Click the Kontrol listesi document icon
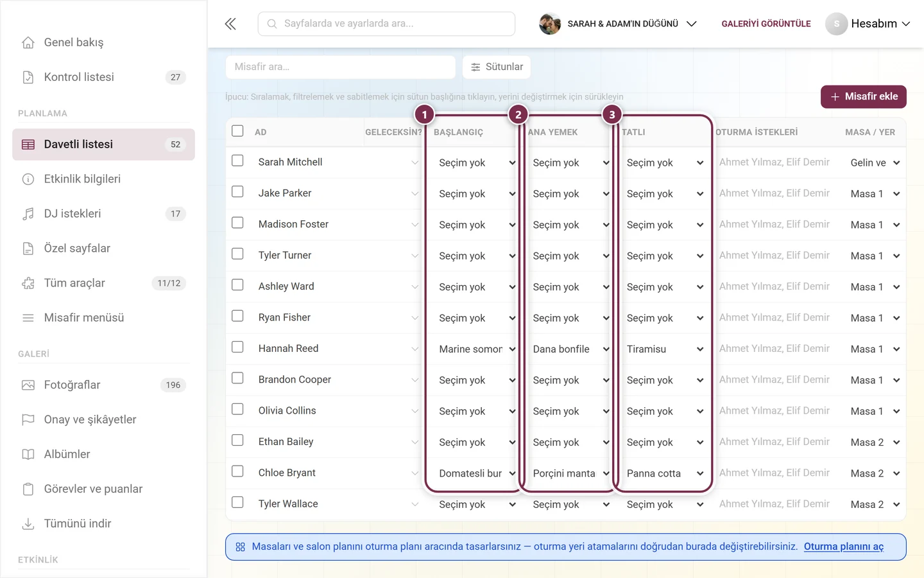Image resolution: width=924 pixels, height=578 pixels. [28, 77]
